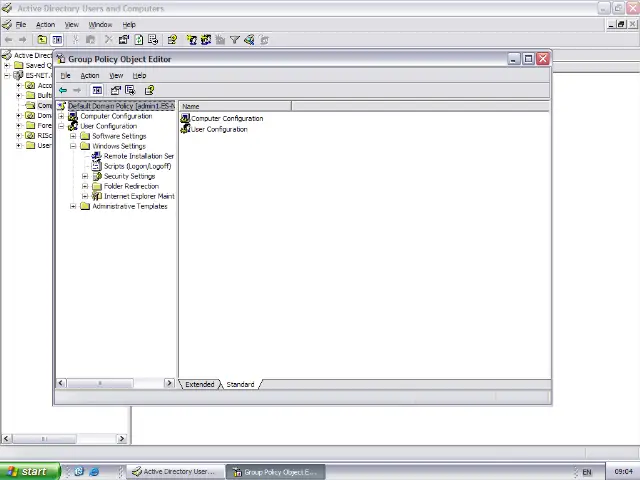The height and width of the screenshot is (480, 640).
Task: Expand Computer Configuration tree node
Action: [x=61, y=116]
